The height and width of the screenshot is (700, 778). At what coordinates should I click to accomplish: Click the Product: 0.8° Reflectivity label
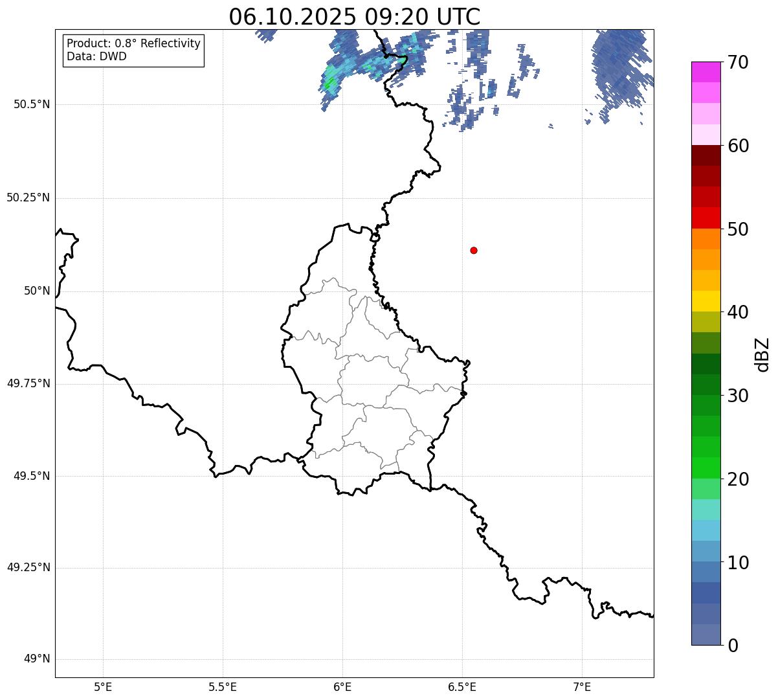(133, 43)
